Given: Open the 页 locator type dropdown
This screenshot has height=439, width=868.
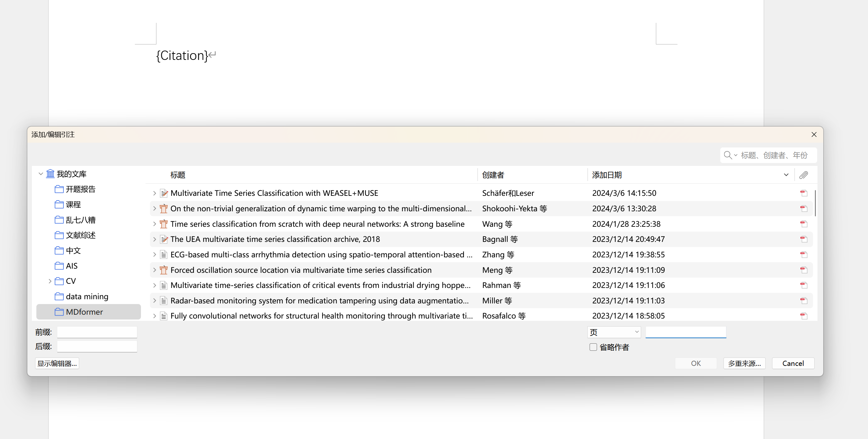Looking at the screenshot, I should pyautogui.click(x=614, y=332).
